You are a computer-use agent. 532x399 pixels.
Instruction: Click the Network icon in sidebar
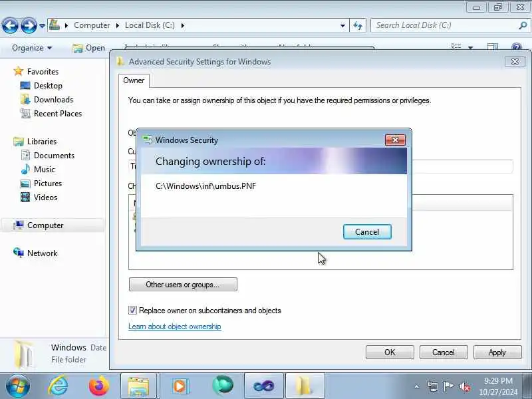pos(19,253)
